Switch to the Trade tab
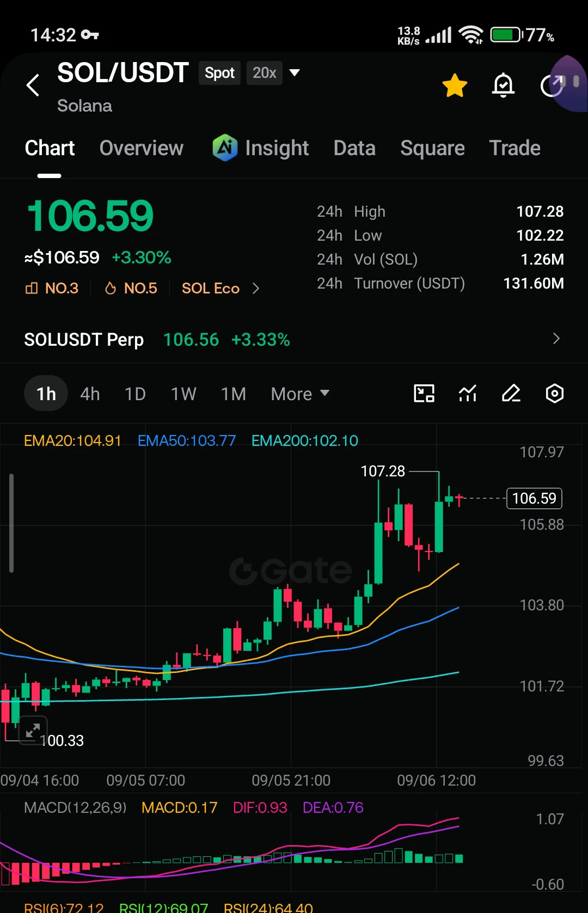Viewport: 588px width, 913px height. (514, 148)
